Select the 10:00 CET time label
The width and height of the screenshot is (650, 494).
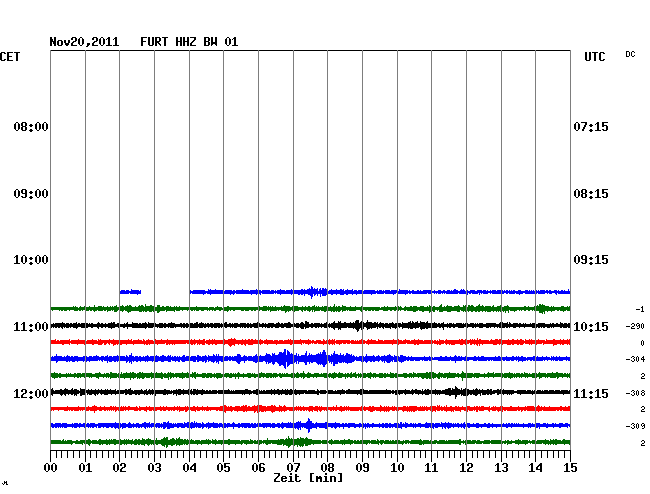click(x=31, y=260)
